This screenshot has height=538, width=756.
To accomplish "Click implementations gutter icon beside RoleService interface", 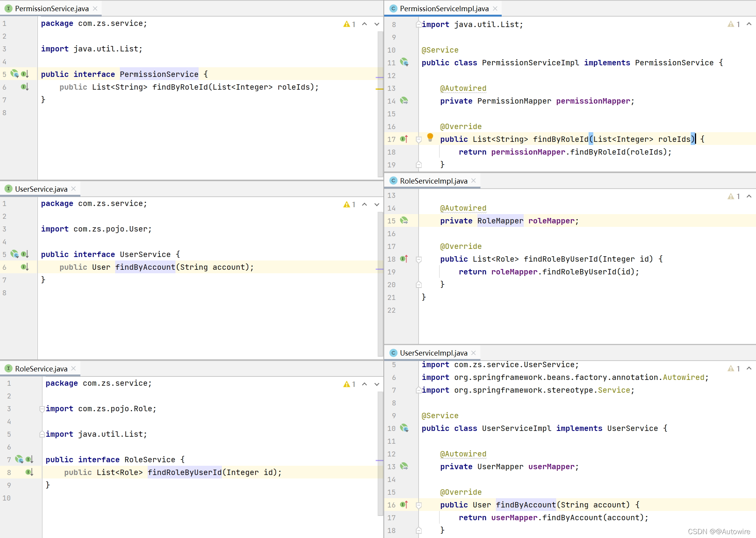I will [29, 460].
